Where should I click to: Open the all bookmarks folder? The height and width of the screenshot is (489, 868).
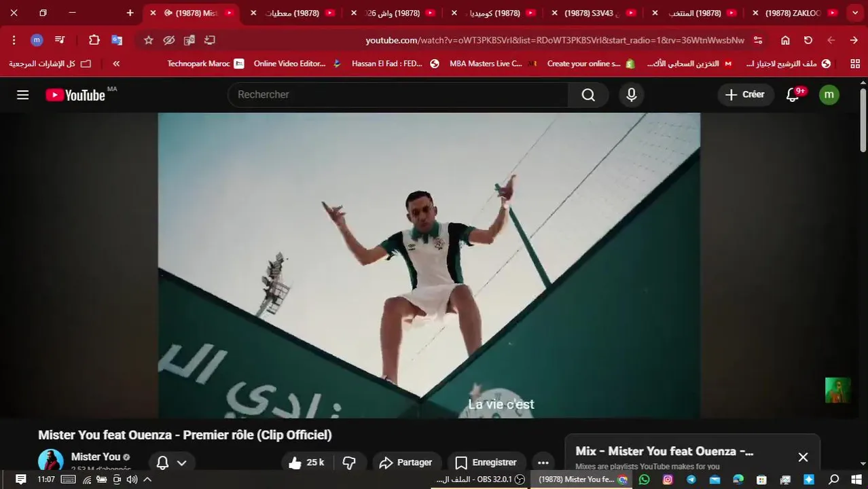[50, 63]
